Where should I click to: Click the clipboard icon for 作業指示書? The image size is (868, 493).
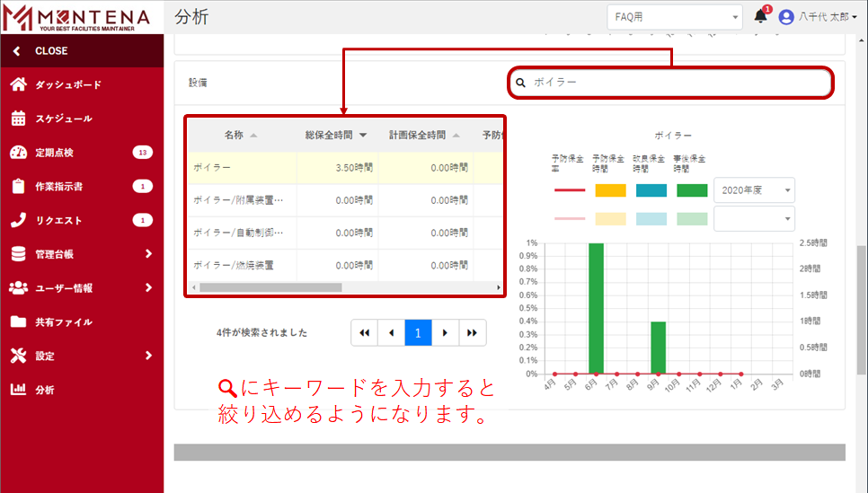(18, 187)
